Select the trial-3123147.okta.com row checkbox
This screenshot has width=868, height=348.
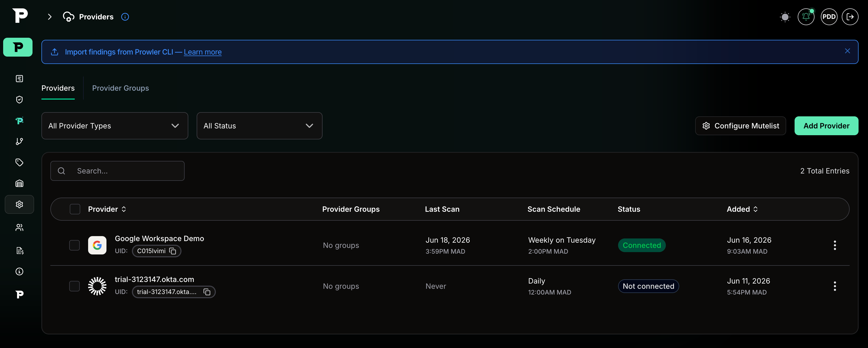coord(74,286)
